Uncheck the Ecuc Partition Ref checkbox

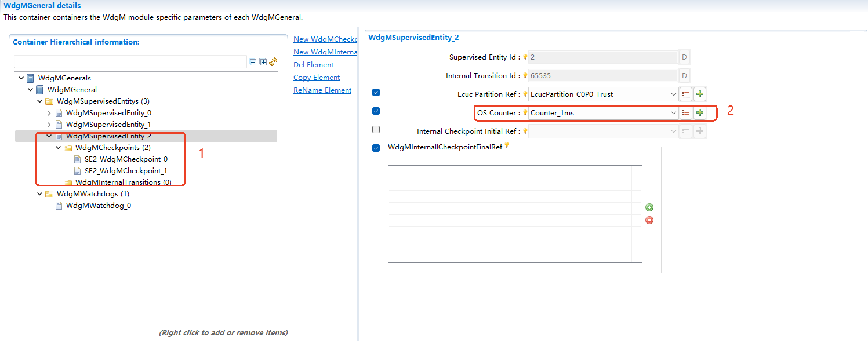(x=376, y=93)
